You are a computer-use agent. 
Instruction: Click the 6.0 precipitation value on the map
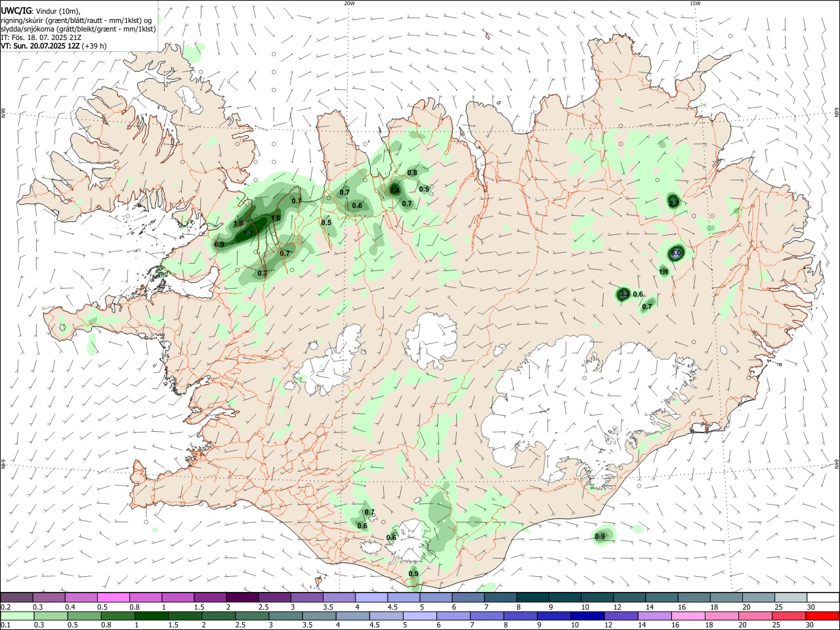point(677,253)
